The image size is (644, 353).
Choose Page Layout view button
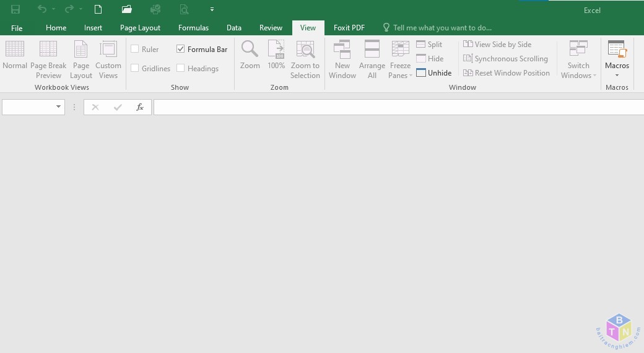coord(81,60)
